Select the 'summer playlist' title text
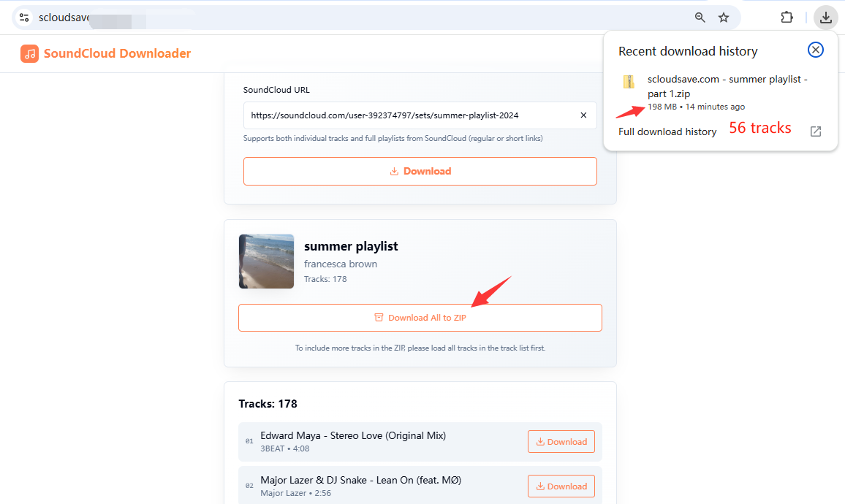The width and height of the screenshot is (845, 504). 351,246
